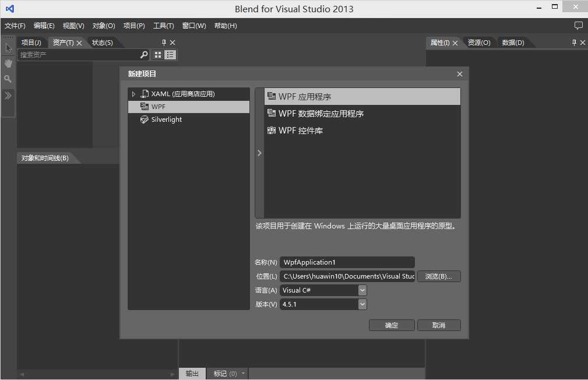Select the Silverlight category
The image size is (588, 380).
tap(189, 119)
